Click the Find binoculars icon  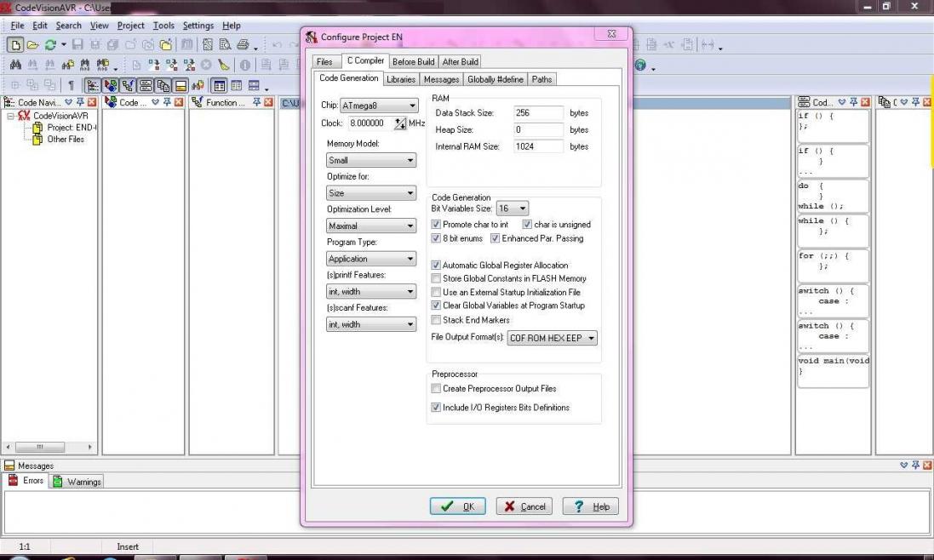coord(15,65)
